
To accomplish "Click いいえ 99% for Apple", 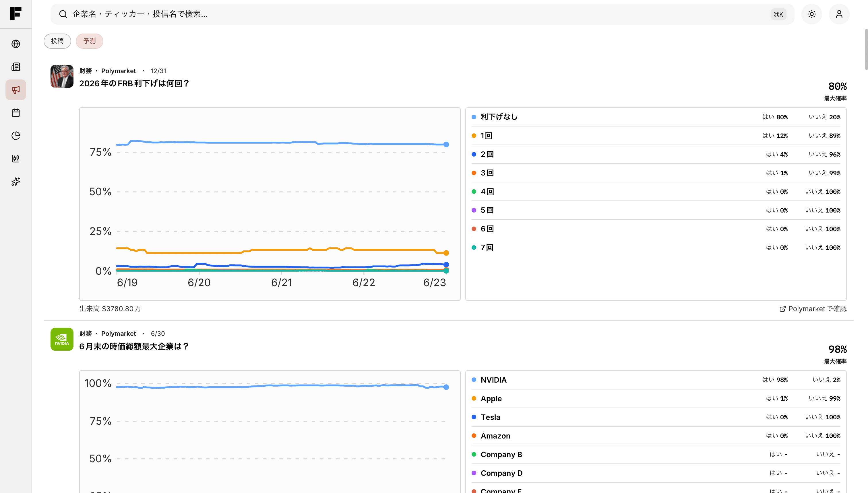I will [x=825, y=399].
